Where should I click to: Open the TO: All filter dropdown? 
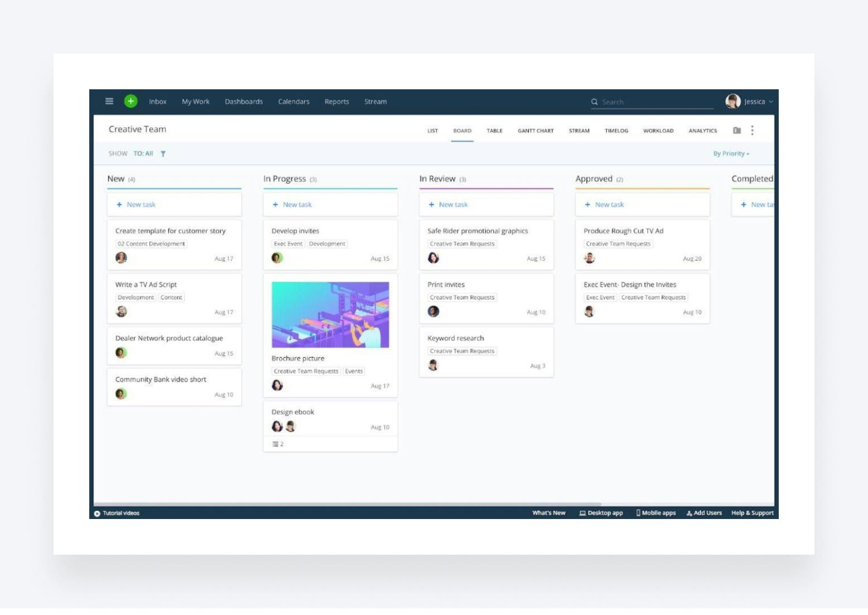(143, 153)
